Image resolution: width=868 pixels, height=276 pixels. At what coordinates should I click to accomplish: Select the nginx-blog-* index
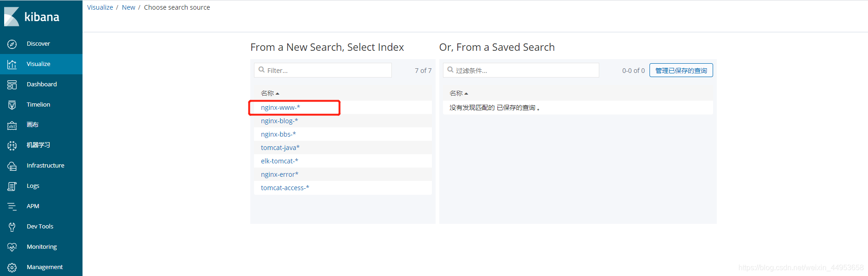coord(279,121)
